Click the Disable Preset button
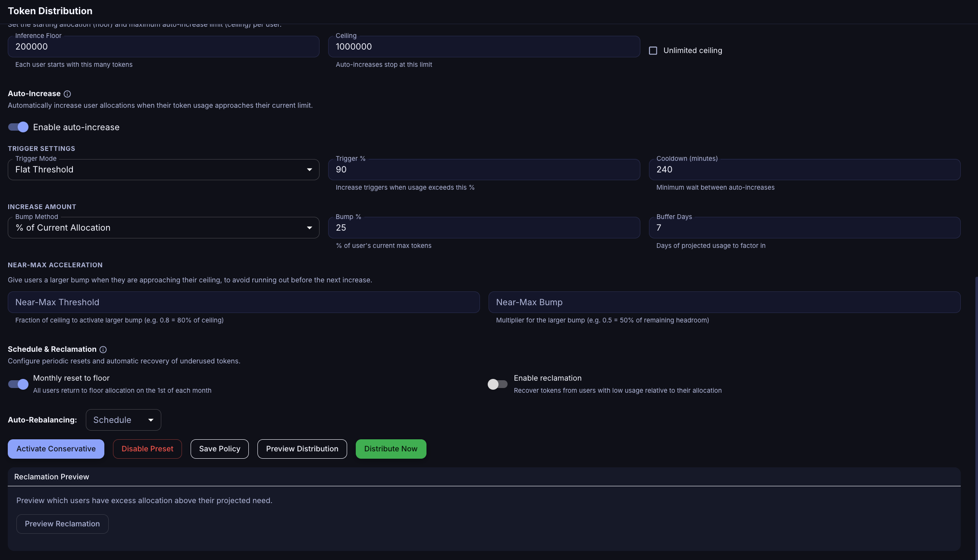This screenshot has width=978, height=560. [147, 449]
